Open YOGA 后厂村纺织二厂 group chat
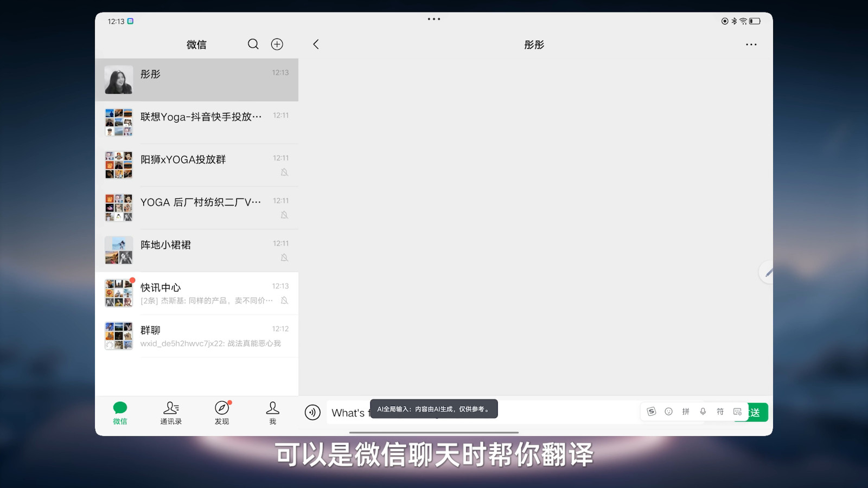The width and height of the screenshot is (868, 488). pyautogui.click(x=197, y=208)
